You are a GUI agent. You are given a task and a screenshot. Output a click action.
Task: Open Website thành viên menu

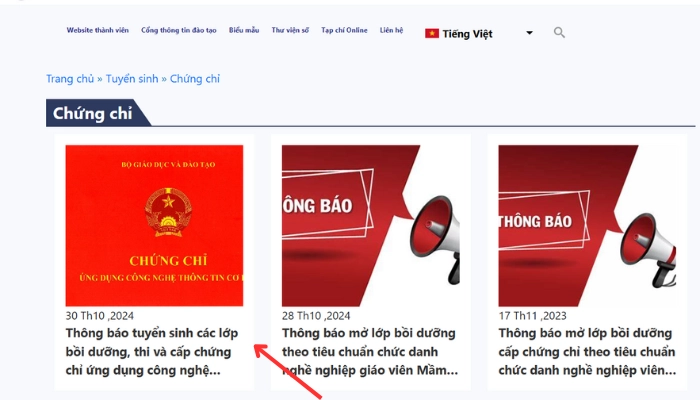click(x=98, y=30)
